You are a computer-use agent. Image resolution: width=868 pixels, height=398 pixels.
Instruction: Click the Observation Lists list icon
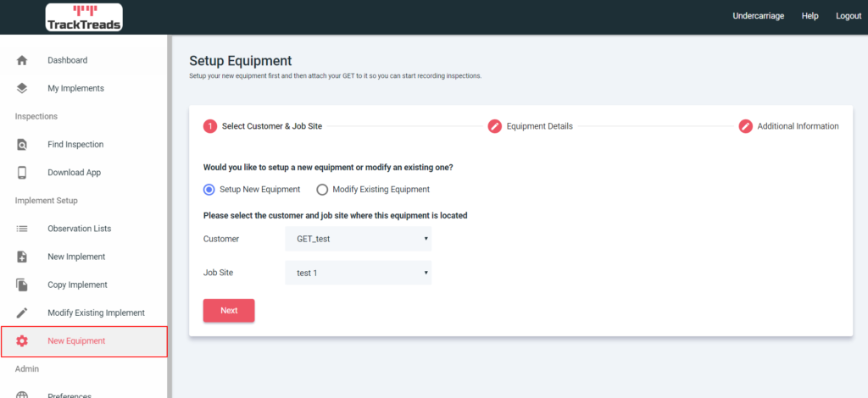22,229
